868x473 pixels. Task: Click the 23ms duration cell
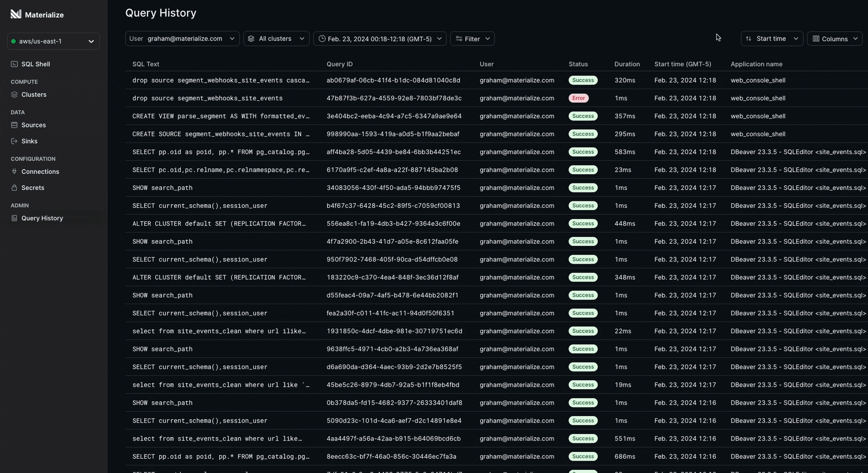(623, 170)
